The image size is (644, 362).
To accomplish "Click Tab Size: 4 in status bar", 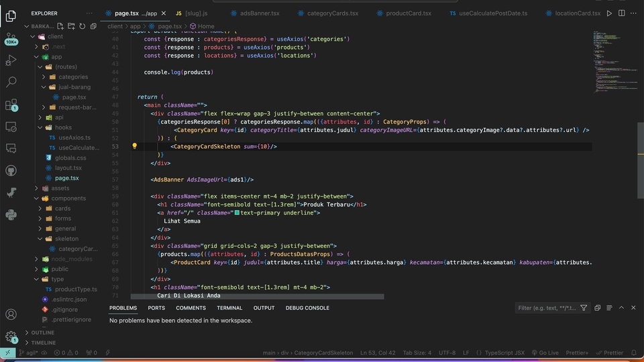I will [417, 353].
